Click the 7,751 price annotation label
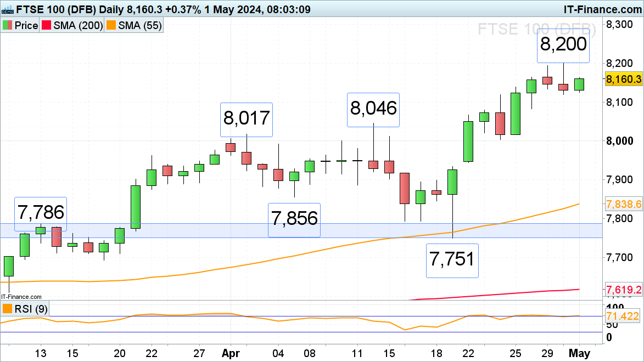Screen dimensions: 644x362 point(452,260)
